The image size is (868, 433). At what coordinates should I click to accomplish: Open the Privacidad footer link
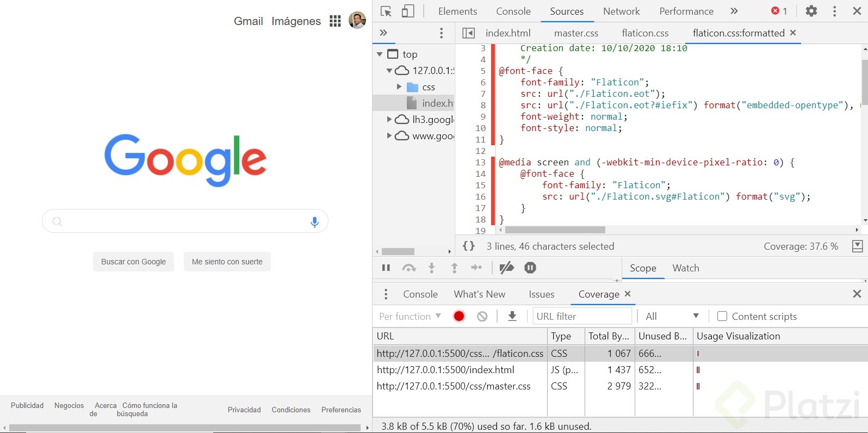[x=244, y=410]
